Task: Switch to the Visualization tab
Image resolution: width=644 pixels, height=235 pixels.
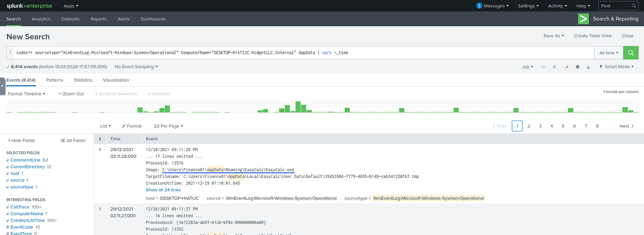Action: click(x=116, y=80)
